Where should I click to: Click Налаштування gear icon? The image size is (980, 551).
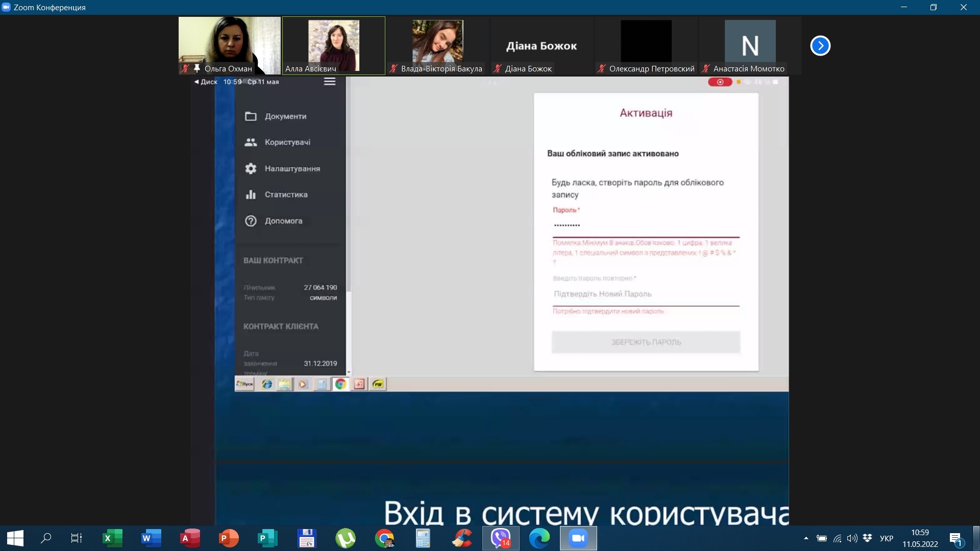pos(251,168)
